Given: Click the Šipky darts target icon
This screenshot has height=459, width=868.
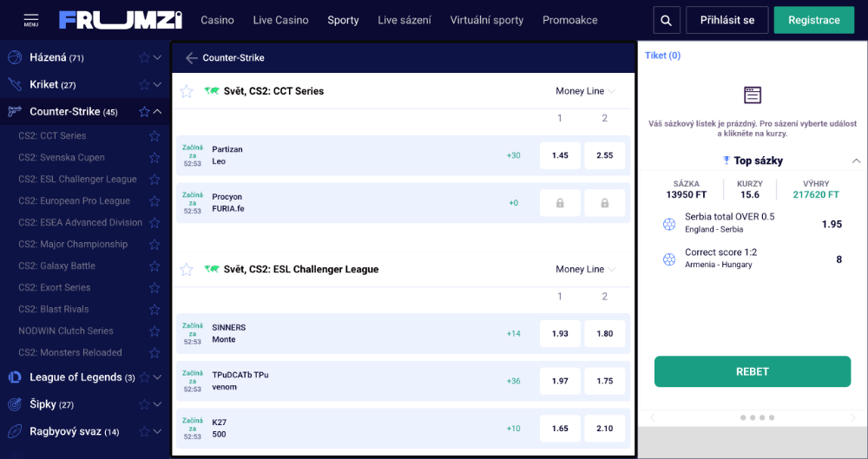Looking at the screenshot, I should pos(15,404).
